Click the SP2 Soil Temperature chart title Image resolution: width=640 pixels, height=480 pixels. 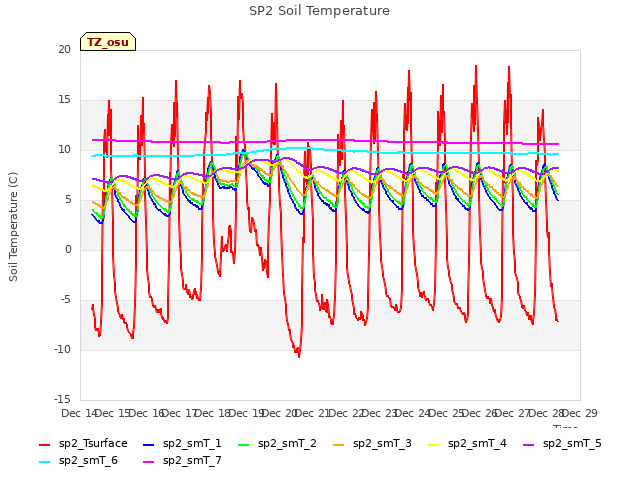coord(319,11)
